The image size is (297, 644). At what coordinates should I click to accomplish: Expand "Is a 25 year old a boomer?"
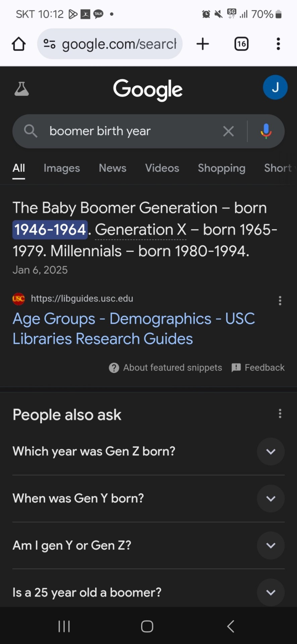148,592
